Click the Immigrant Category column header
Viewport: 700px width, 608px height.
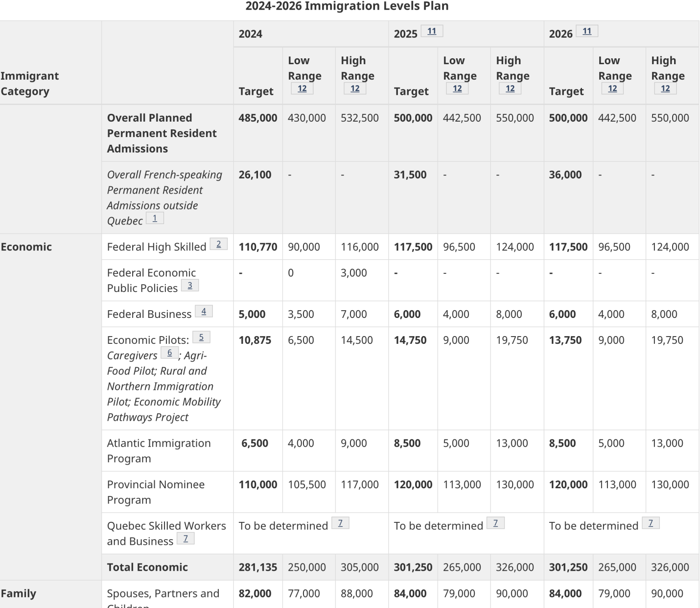pos(31,83)
